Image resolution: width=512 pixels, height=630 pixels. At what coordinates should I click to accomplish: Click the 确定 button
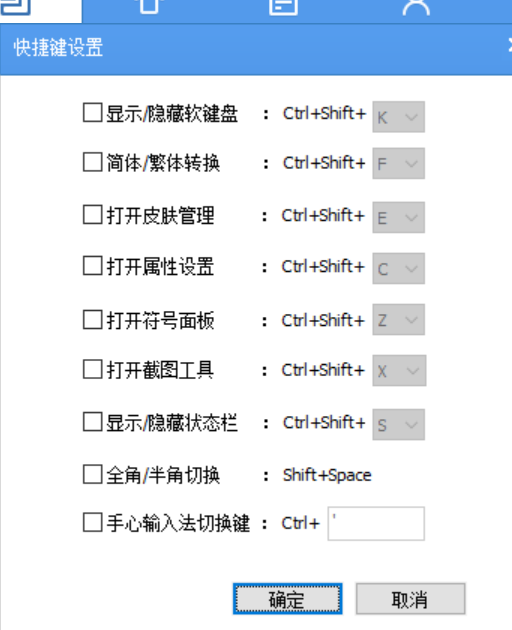pyautogui.click(x=288, y=599)
